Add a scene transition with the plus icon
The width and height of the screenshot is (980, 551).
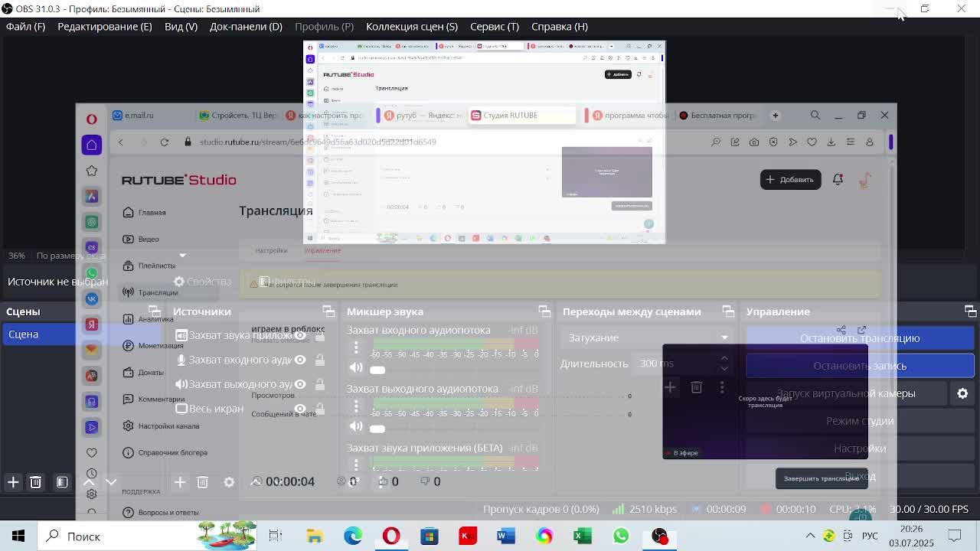670,387
